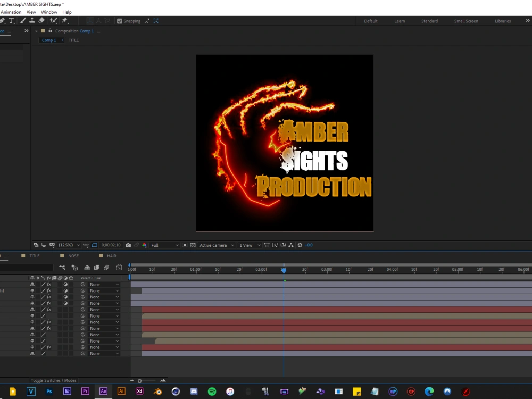Switch to the TITLE timeline tab
This screenshot has height=399, width=532.
click(x=34, y=256)
